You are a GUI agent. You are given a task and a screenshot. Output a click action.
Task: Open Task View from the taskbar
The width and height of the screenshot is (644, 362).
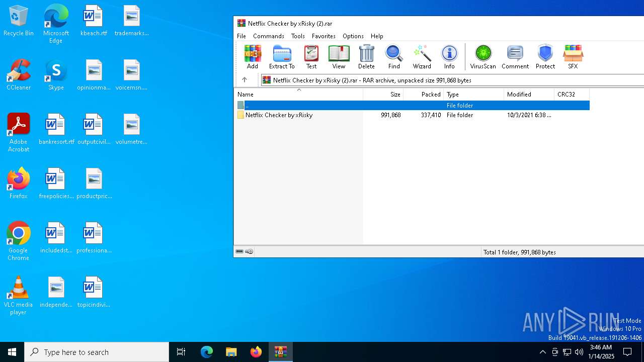pos(181,352)
